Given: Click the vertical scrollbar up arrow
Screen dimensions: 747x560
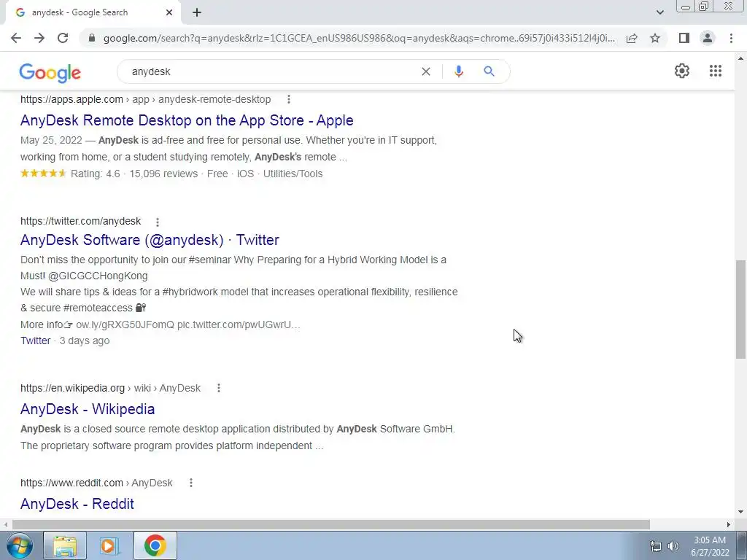Looking at the screenshot, I should click(740, 58).
